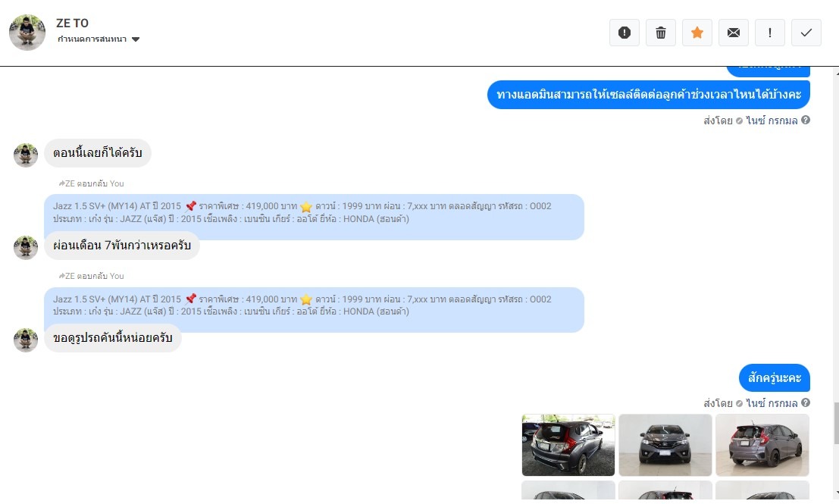Click sender name ไนซ์ กรกมล under สักครู่นะคะ
Viewport: 839px width, 504px height.
pos(772,403)
